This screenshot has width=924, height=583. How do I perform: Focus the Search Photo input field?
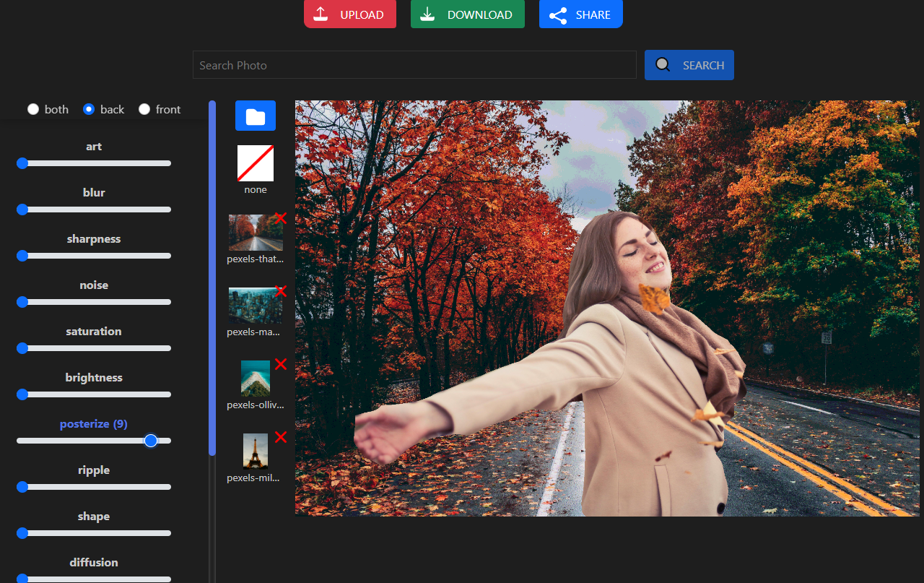pos(414,65)
